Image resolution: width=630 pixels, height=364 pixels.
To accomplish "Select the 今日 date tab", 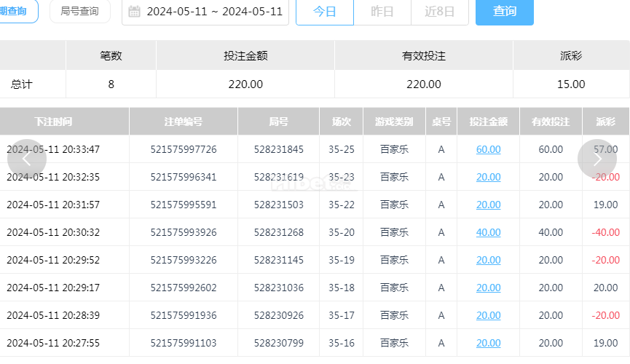I will pos(325,12).
